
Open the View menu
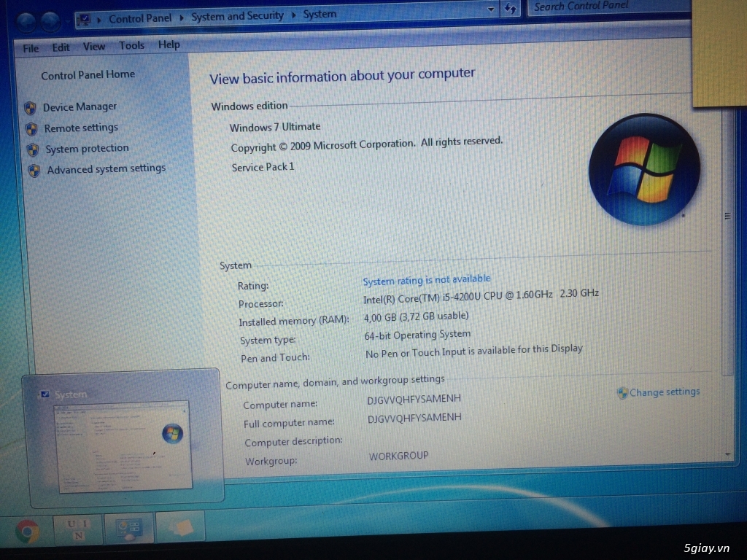tap(94, 46)
